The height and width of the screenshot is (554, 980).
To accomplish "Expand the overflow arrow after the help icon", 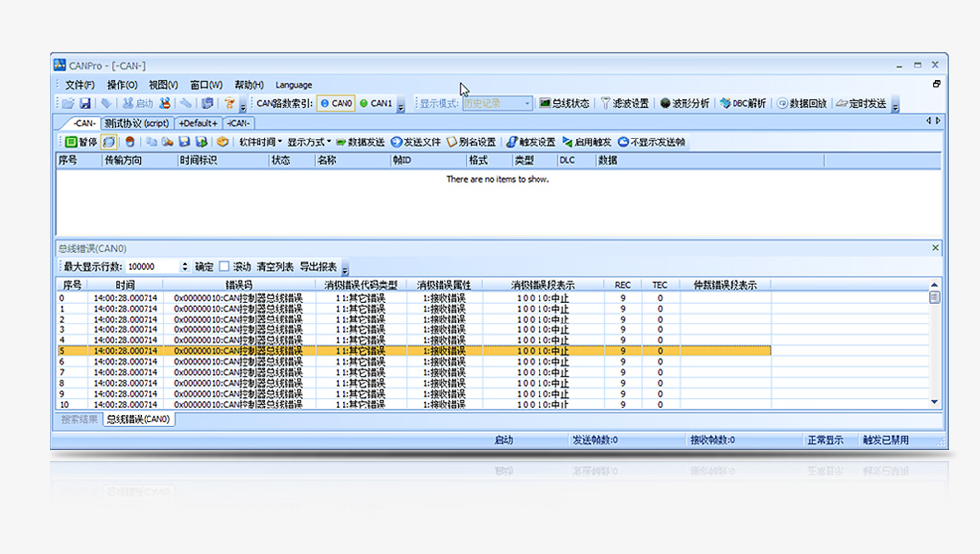I will (243, 106).
